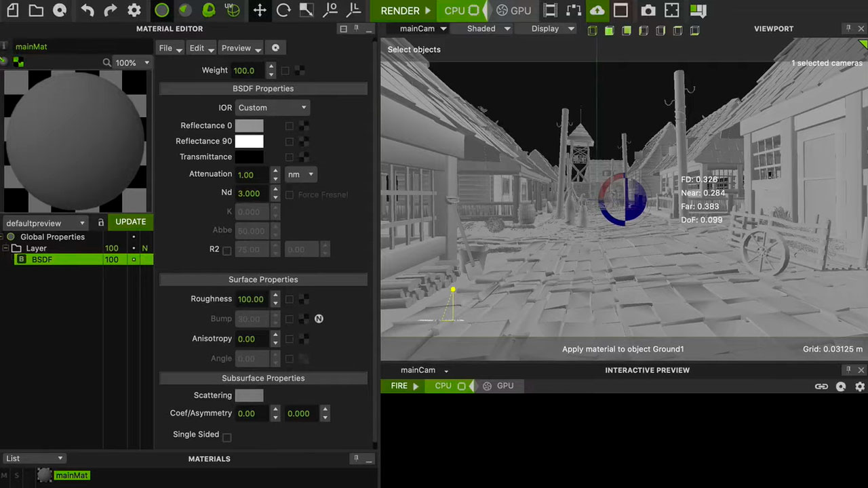The width and height of the screenshot is (868, 488).
Task: Open the Material Editor File menu
Action: tap(170, 48)
